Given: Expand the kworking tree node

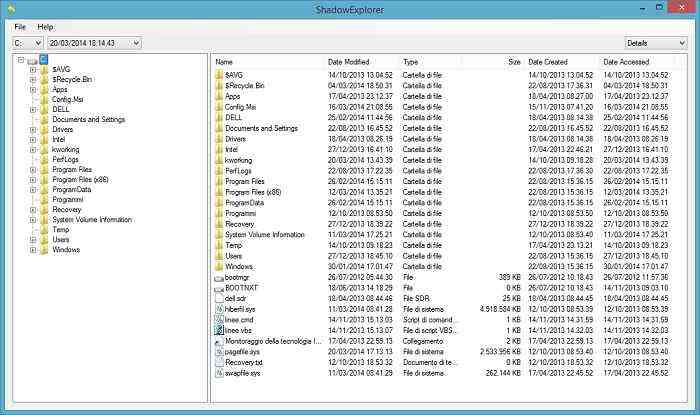Looking at the screenshot, I should coord(33,149).
